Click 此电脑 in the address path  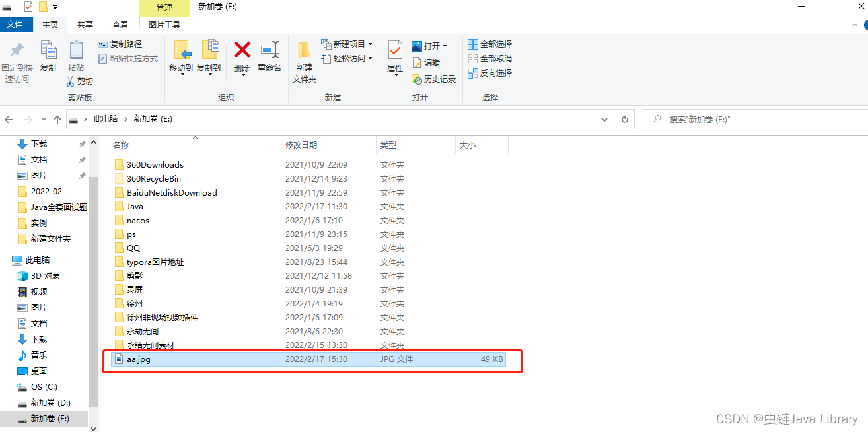[x=106, y=119]
